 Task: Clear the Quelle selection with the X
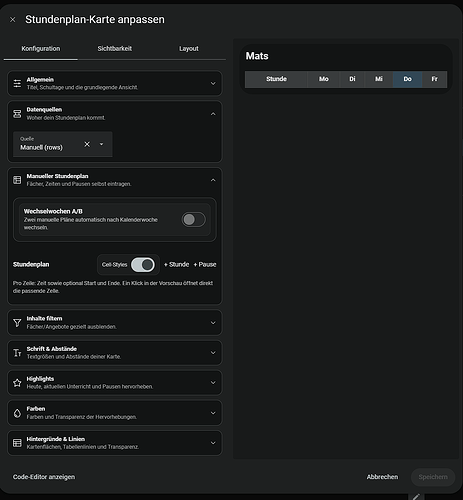(x=87, y=144)
